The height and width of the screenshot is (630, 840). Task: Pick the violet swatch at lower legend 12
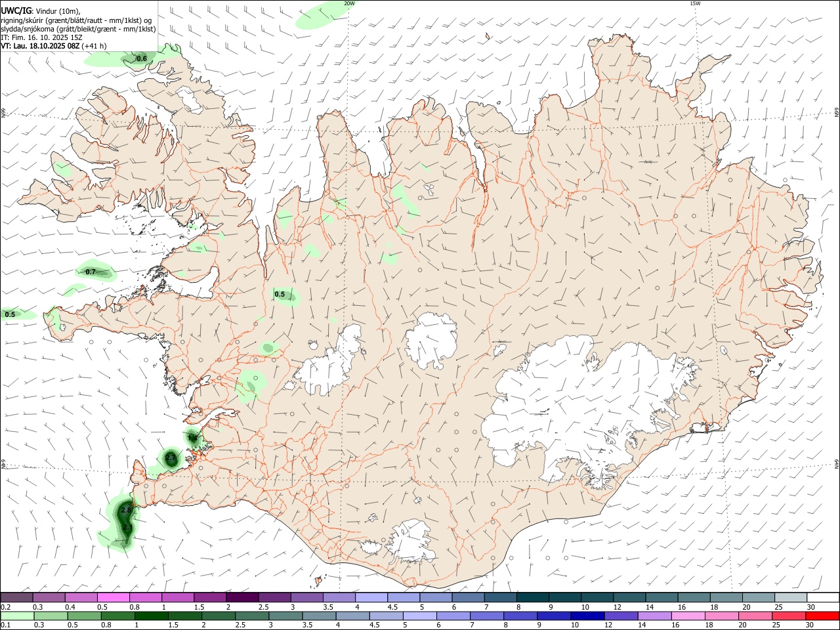pyautogui.click(x=620, y=616)
